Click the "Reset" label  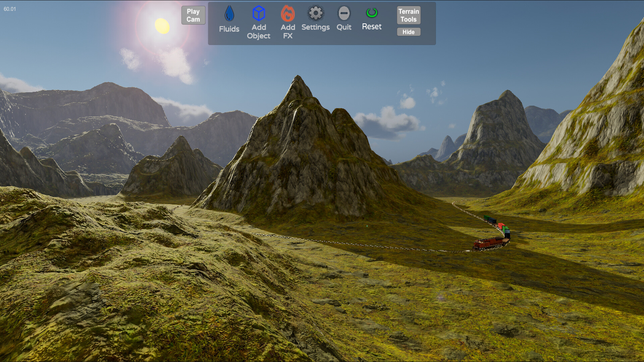click(372, 26)
